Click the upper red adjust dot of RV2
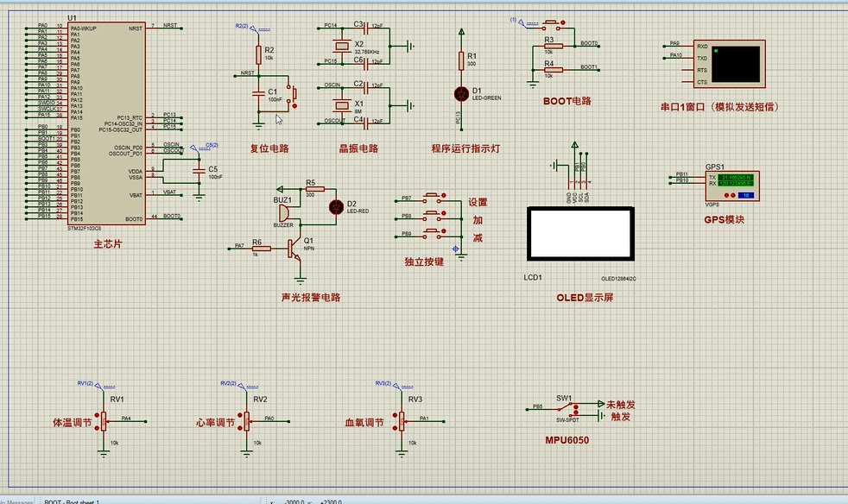848x504 pixels. point(241,415)
